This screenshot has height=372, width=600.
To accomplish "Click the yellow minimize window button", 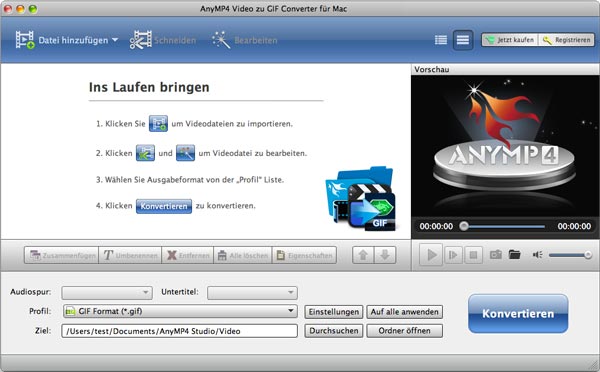I will pos(20,8).
